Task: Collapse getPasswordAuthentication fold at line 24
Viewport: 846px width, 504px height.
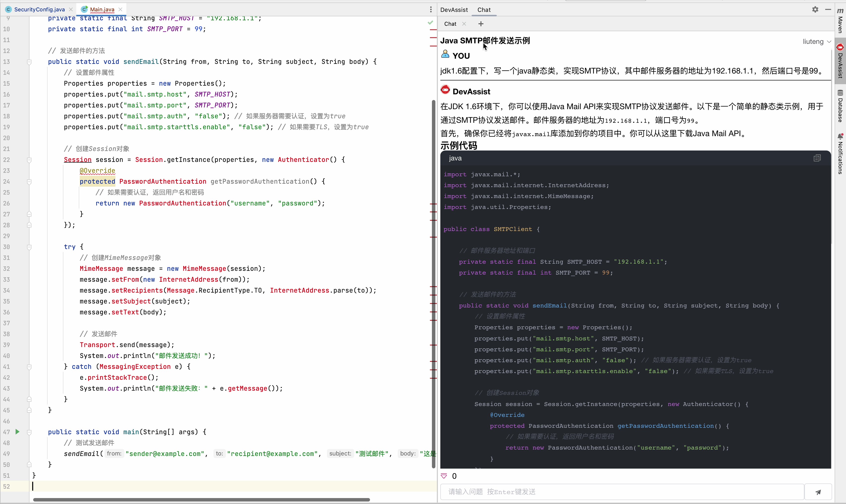Action: point(29,182)
